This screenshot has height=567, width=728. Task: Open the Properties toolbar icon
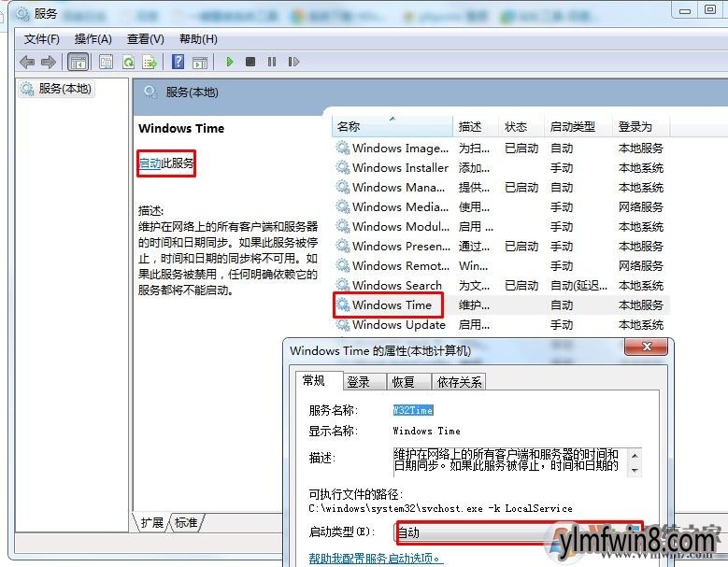pos(106,62)
